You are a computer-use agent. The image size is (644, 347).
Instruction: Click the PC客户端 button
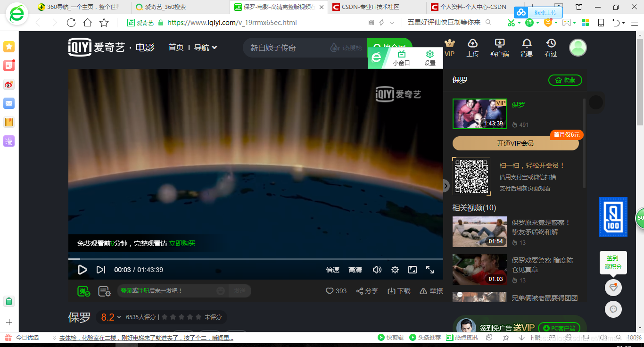coord(559,328)
